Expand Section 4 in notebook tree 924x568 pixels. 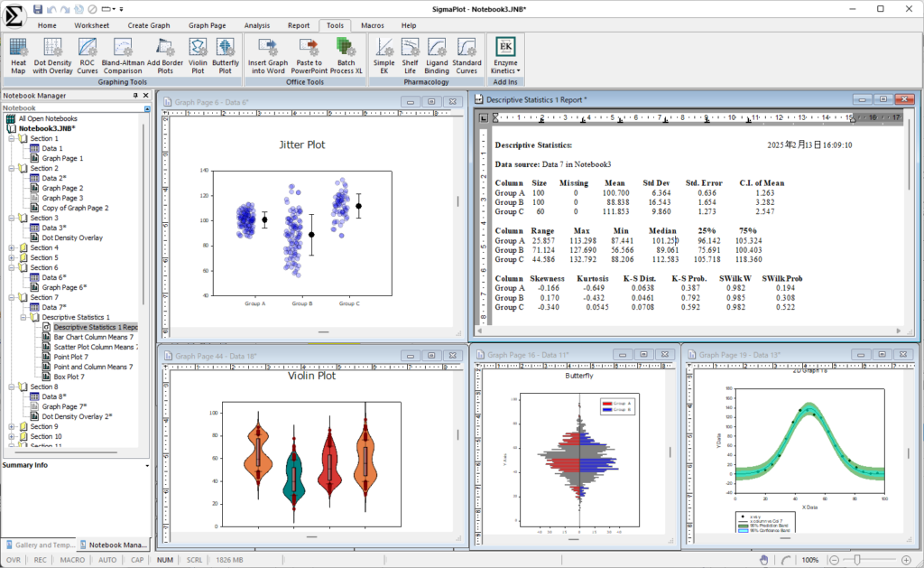[x=11, y=247]
